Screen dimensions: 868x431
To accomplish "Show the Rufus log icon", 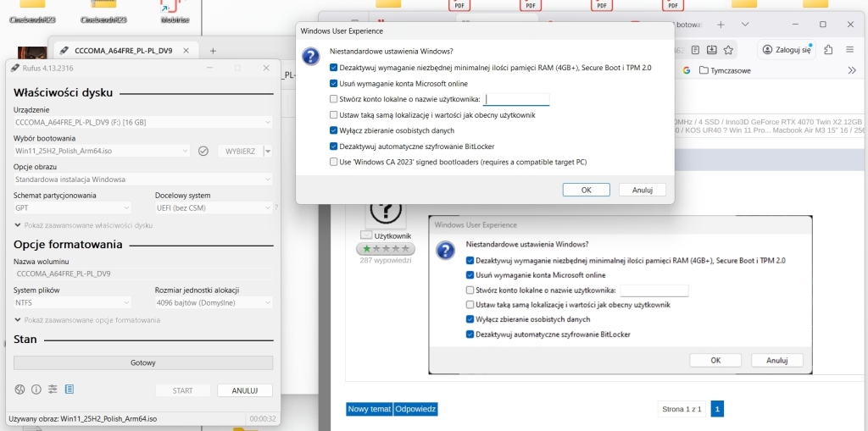I will (x=70, y=390).
